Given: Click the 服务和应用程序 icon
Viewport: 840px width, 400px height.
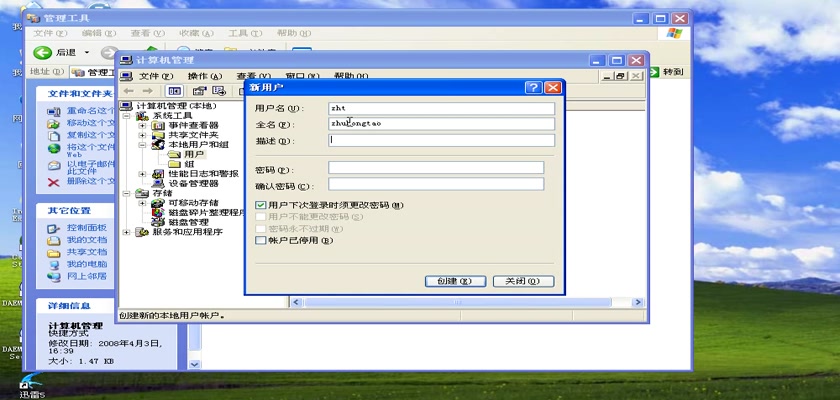Looking at the screenshot, I should [x=142, y=232].
